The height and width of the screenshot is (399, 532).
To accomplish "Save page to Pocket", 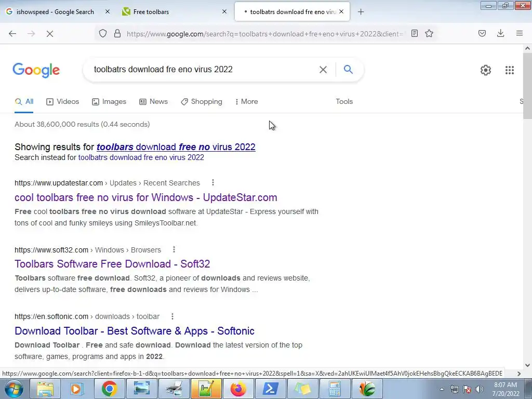I will 482,33.
